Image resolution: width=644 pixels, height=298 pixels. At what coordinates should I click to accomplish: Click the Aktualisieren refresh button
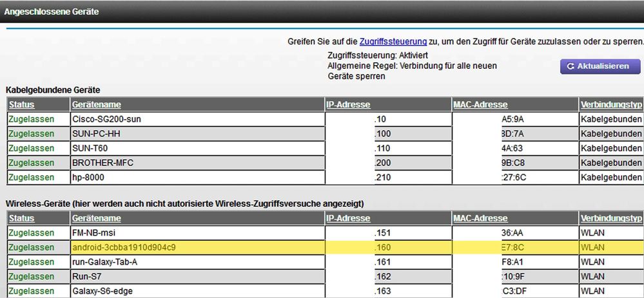coord(600,66)
